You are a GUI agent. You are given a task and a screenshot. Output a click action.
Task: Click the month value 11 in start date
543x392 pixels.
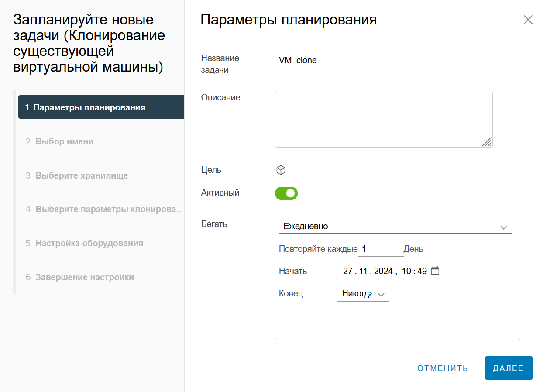364,271
